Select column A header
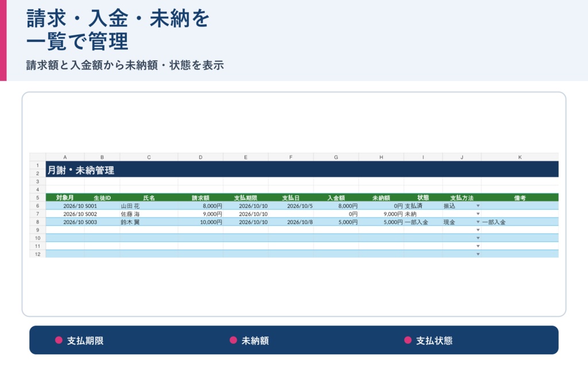The height and width of the screenshot is (368, 588). coord(65,158)
